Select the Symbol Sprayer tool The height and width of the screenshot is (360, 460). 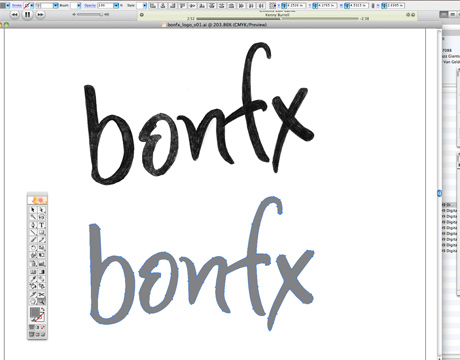click(33, 264)
